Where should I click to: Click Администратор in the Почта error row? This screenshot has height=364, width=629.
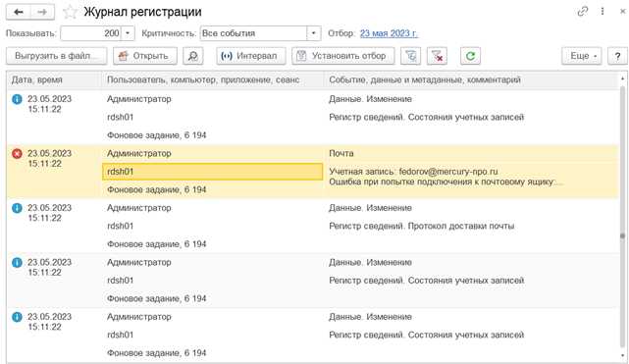[x=139, y=153]
